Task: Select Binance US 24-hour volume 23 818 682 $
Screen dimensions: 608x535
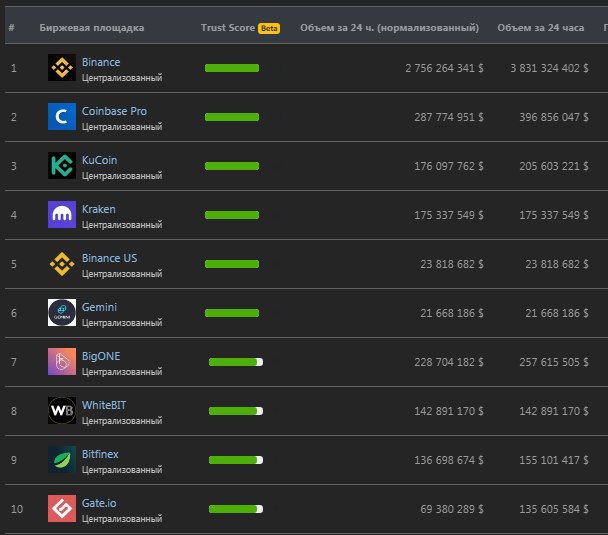Action: coord(557,264)
